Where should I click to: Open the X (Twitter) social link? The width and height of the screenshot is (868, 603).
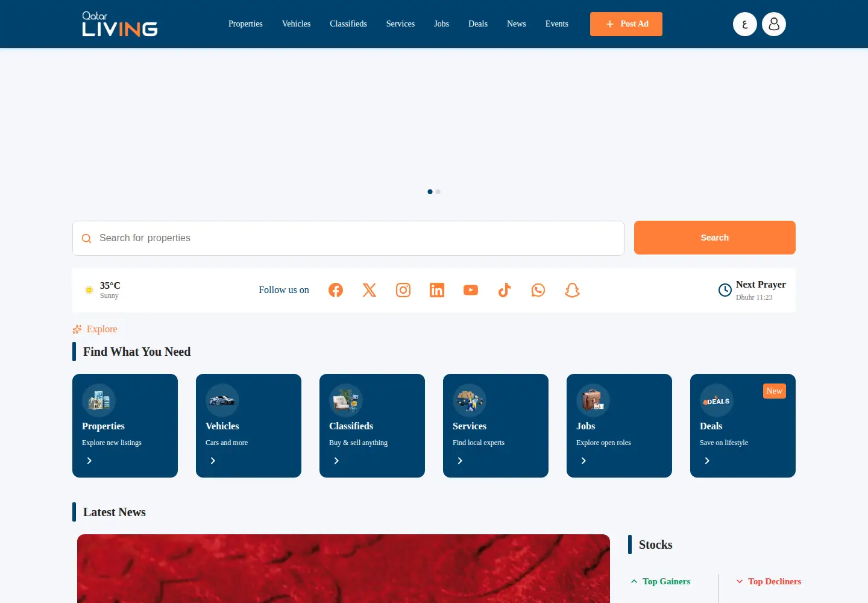tap(370, 290)
